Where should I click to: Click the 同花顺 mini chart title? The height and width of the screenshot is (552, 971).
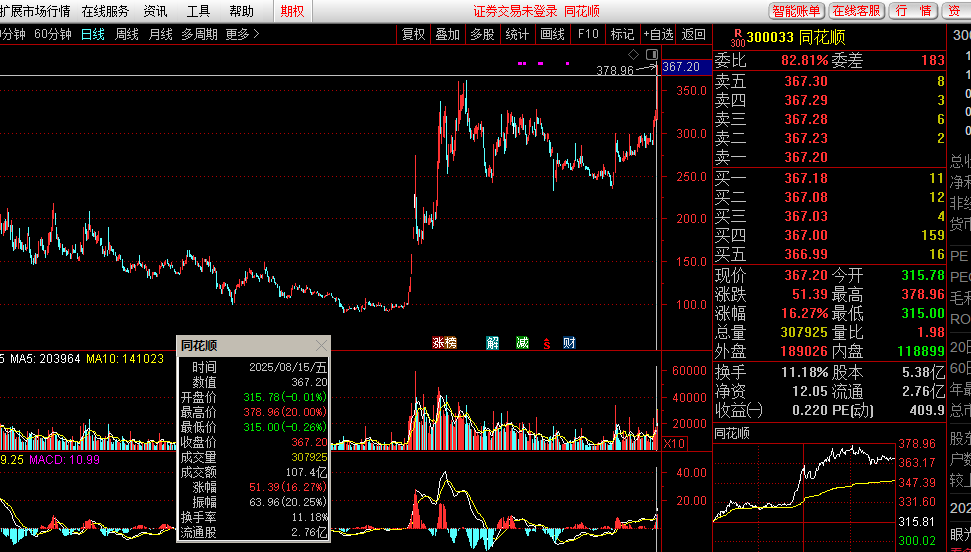tap(732, 433)
